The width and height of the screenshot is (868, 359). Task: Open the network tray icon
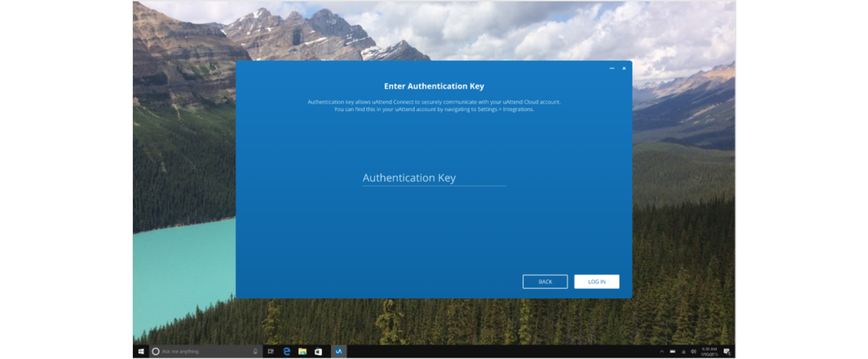click(x=683, y=351)
